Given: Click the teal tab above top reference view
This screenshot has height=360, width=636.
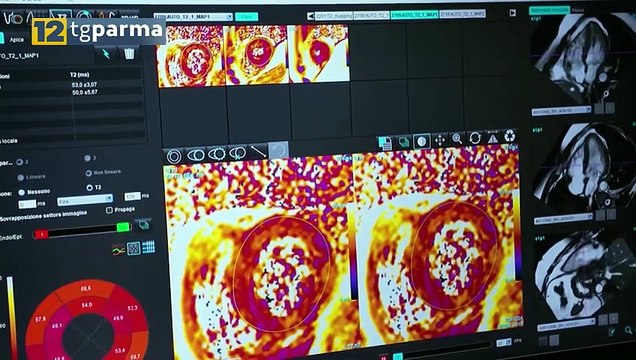Looking at the screenshot, I should click(x=549, y=11).
